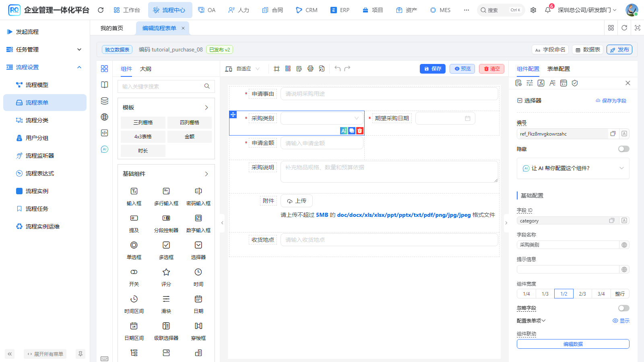Open the CRM menu
This screenshot has width=644, height=362.
click(307, 10)
